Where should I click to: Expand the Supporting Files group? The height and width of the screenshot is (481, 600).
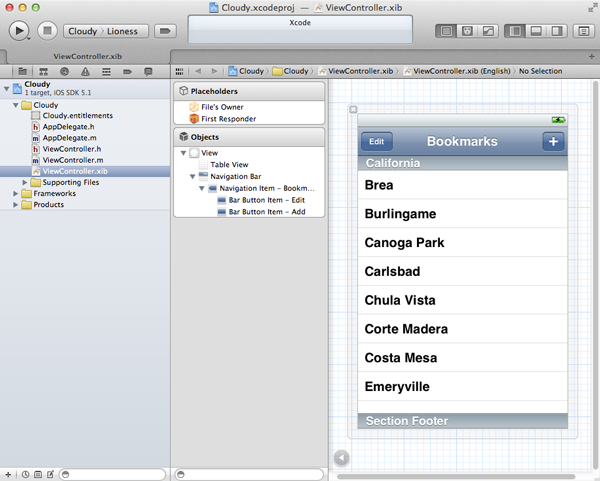point(24,182)
